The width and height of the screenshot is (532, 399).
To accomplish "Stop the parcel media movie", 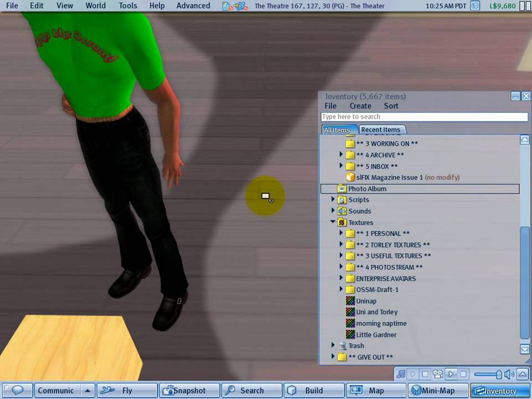I will point(463,374).
